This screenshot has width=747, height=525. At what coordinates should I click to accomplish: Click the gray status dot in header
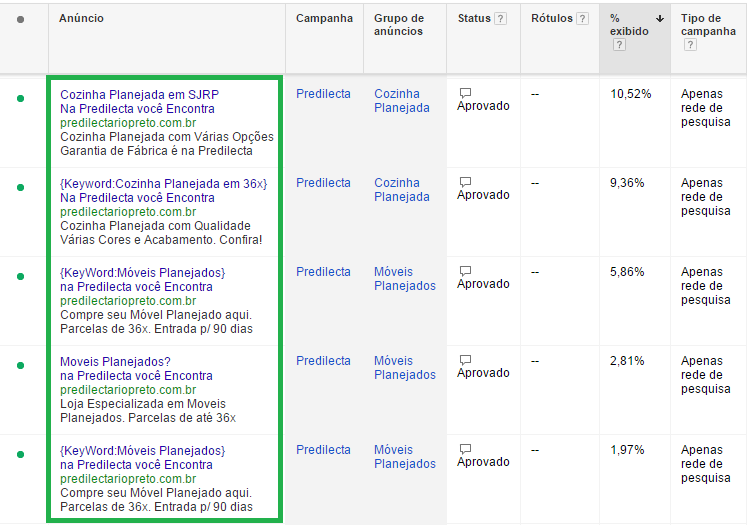(x=20, y=20)
